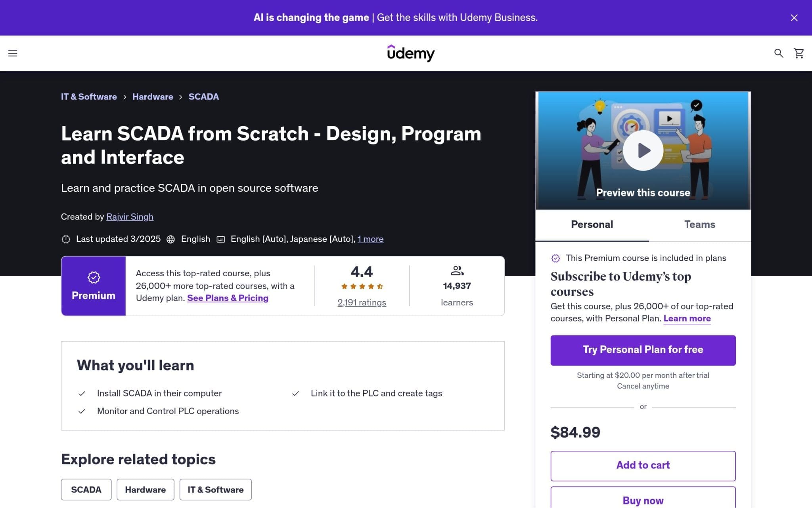
Task: Select the Hardware related topic chip
Action: coord(146,489)
